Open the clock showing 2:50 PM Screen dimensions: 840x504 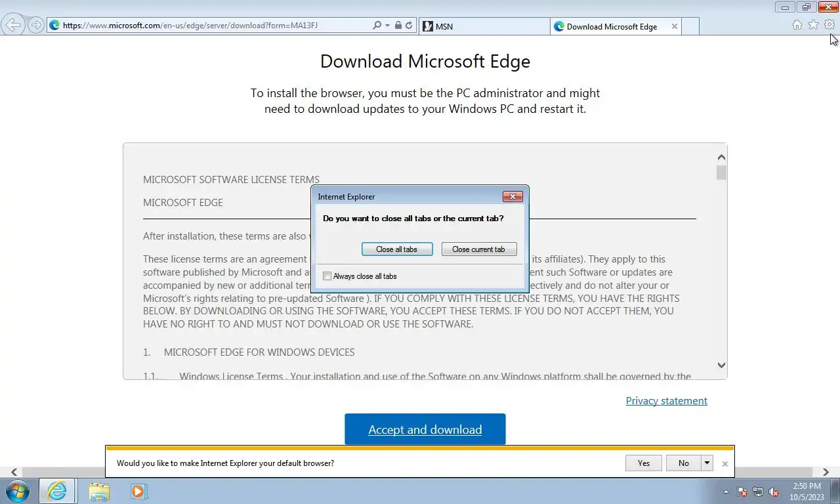807,492
